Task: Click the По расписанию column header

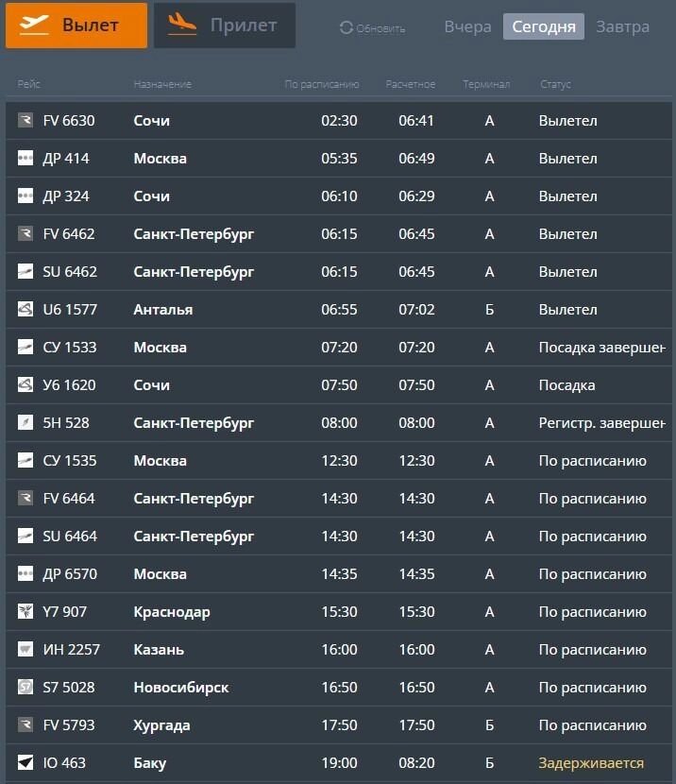Action: click(322, 85)
